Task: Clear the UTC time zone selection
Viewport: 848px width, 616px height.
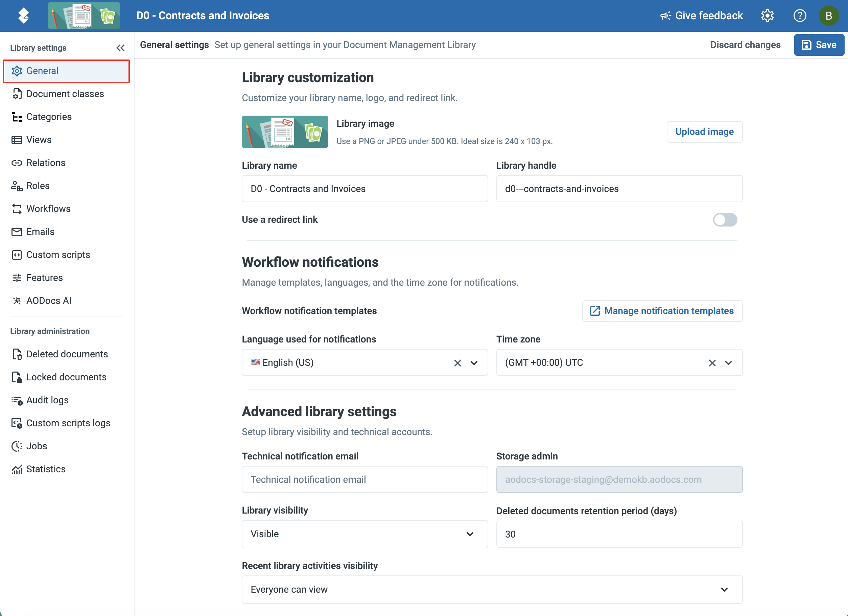Action: tap(712, 363)
